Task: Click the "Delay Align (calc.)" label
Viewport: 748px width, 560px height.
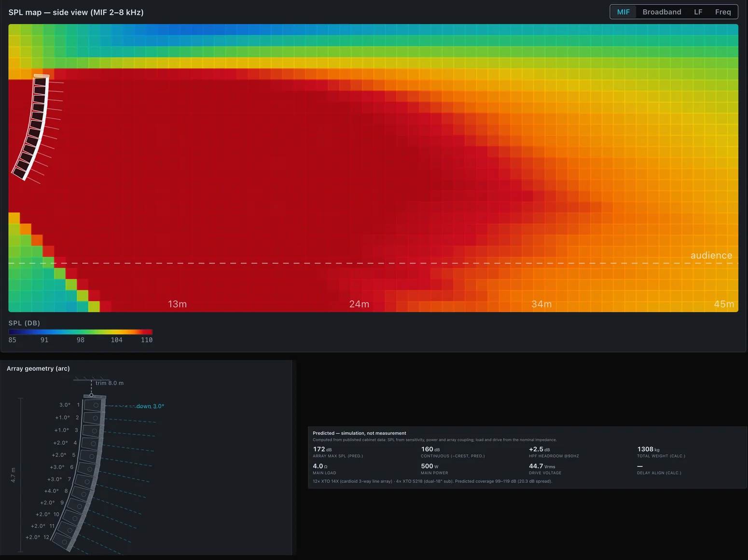Action: (x=659, y=473)
